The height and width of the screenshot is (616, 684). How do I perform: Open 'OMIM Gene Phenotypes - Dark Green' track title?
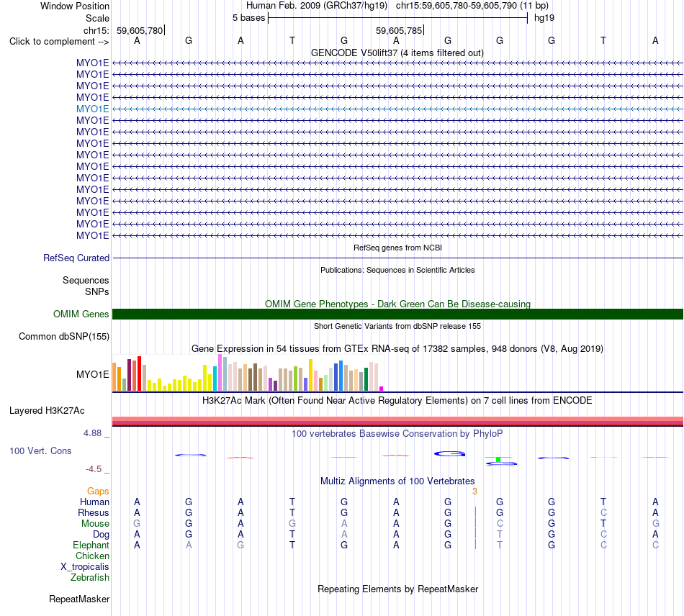397,304
